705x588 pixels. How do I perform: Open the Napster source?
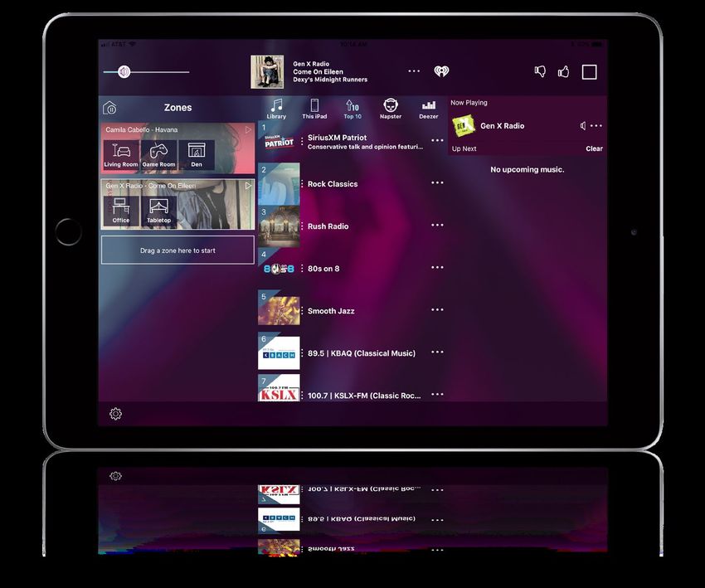coord(391,109)
